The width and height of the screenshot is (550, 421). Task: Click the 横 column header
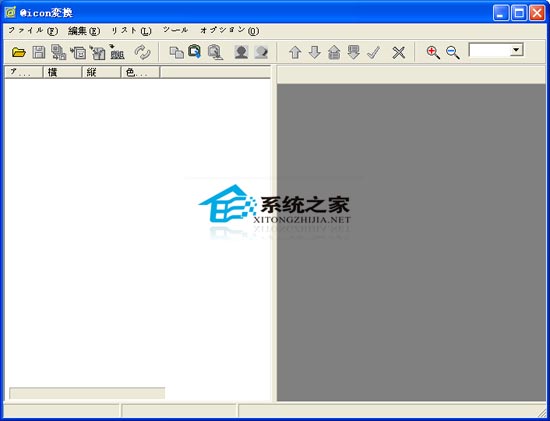tap(62, 72)
